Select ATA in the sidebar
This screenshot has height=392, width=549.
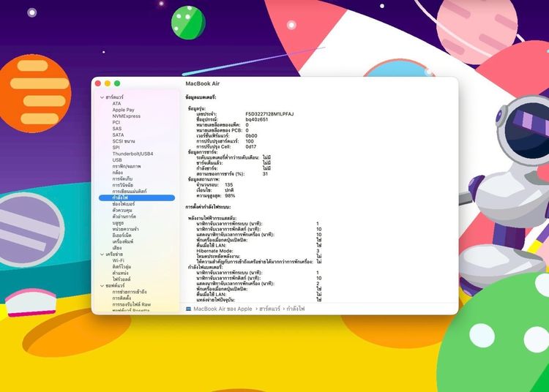pos(116,104)
